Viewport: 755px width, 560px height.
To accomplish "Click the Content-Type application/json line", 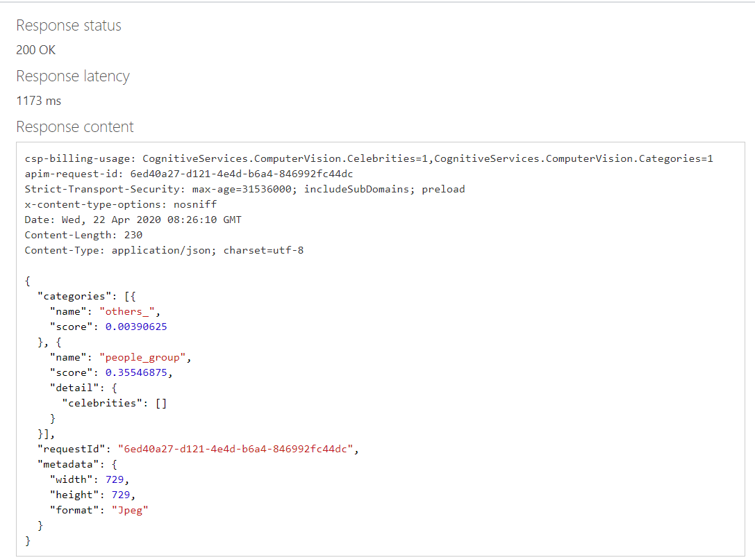I will (x=164, y=250).
